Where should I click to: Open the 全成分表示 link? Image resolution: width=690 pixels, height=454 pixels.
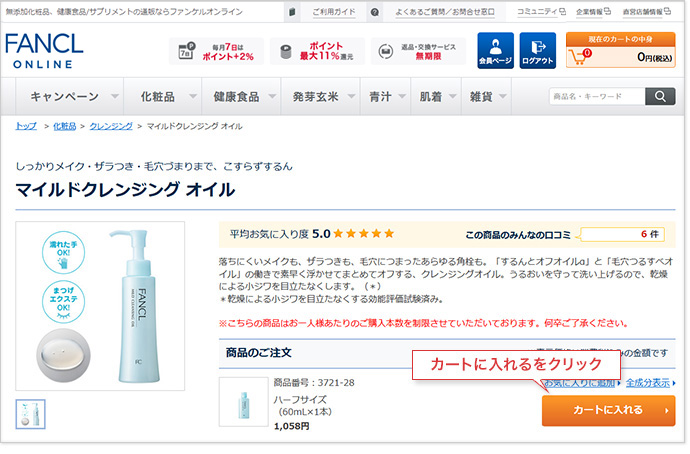point(648,383)
